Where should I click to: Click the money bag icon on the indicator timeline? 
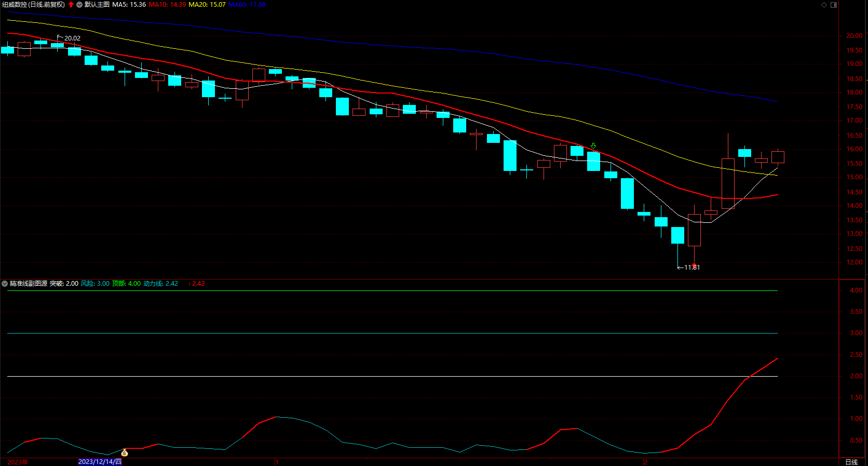125,452
